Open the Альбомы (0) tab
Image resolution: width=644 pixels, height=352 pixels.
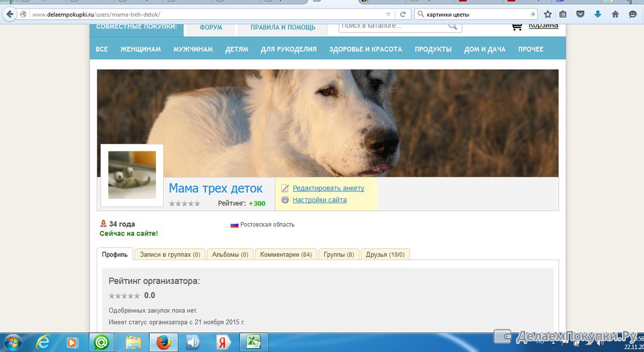coord(230,255)
